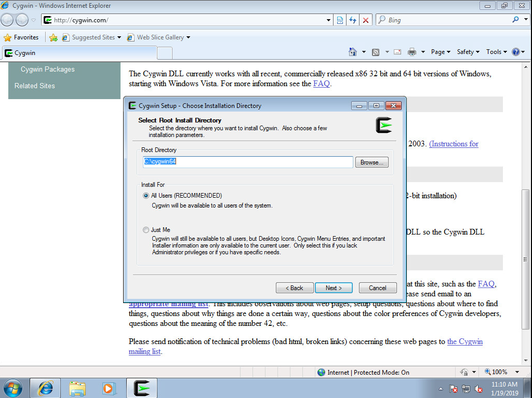Click the red Stop loading icon

[366, 20]
